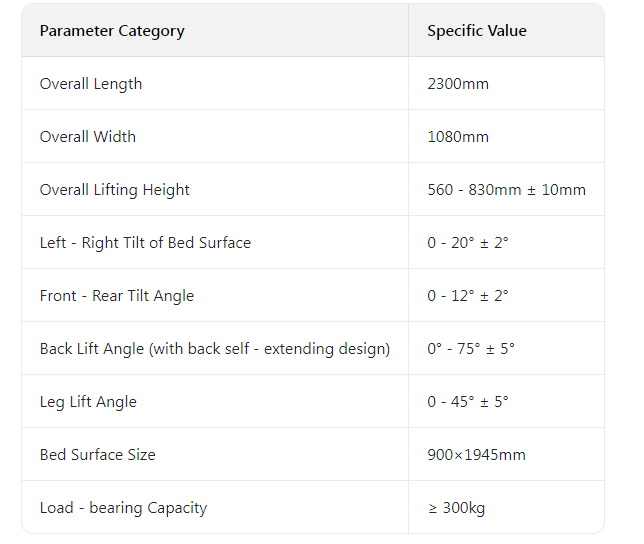Select the Overall Width label cell
The width and height of the screenshot is (644, 544).
tap(88, 137)
